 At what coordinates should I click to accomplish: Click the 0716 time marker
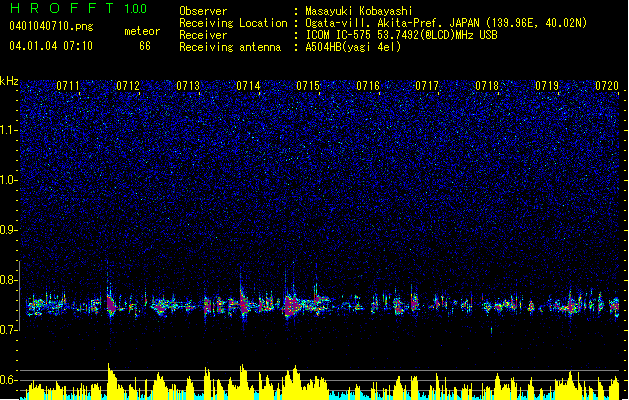(368, 86)
